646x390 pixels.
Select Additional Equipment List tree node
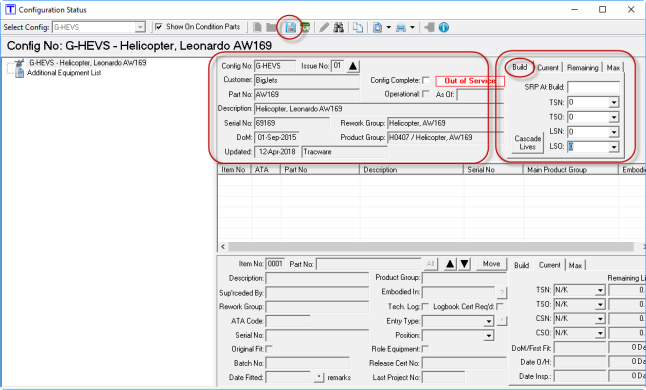click(64, 73)
